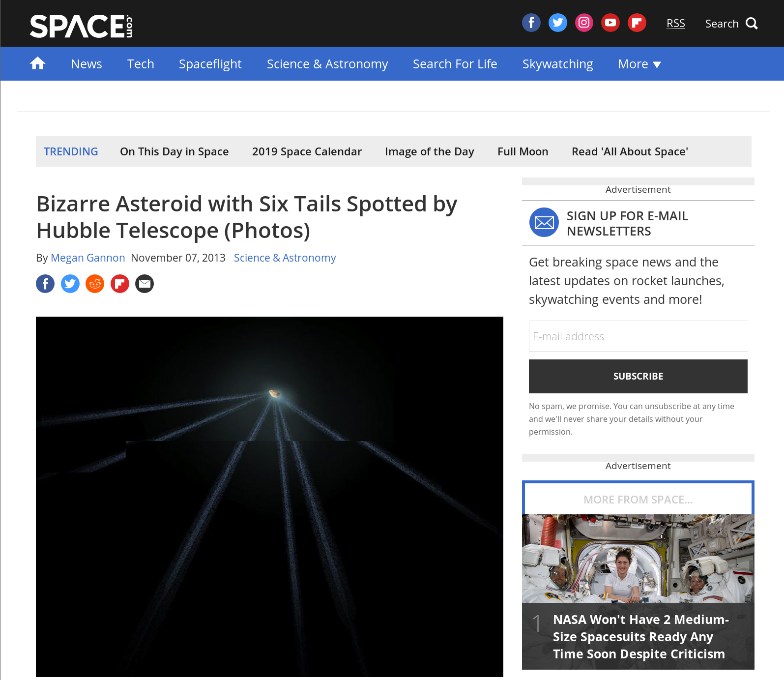Click the SIGN UP FOR E-MAIL NEWSLETTERS heading

627,223
